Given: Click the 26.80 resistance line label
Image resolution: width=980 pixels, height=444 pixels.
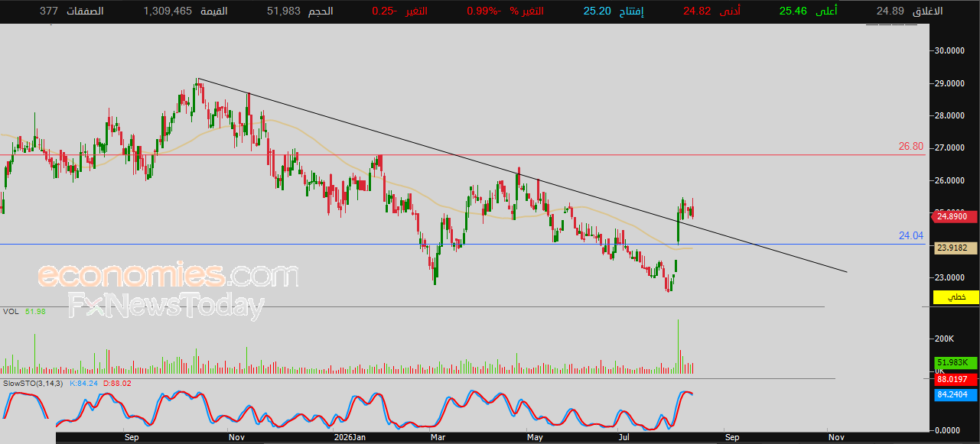Looking at the screenshot, I should click(910, 147).
